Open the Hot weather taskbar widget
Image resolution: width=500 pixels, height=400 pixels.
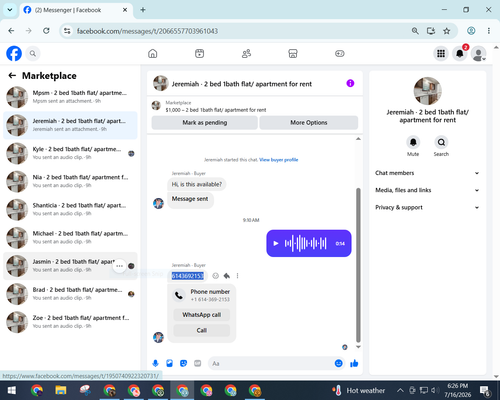point(359,390)
